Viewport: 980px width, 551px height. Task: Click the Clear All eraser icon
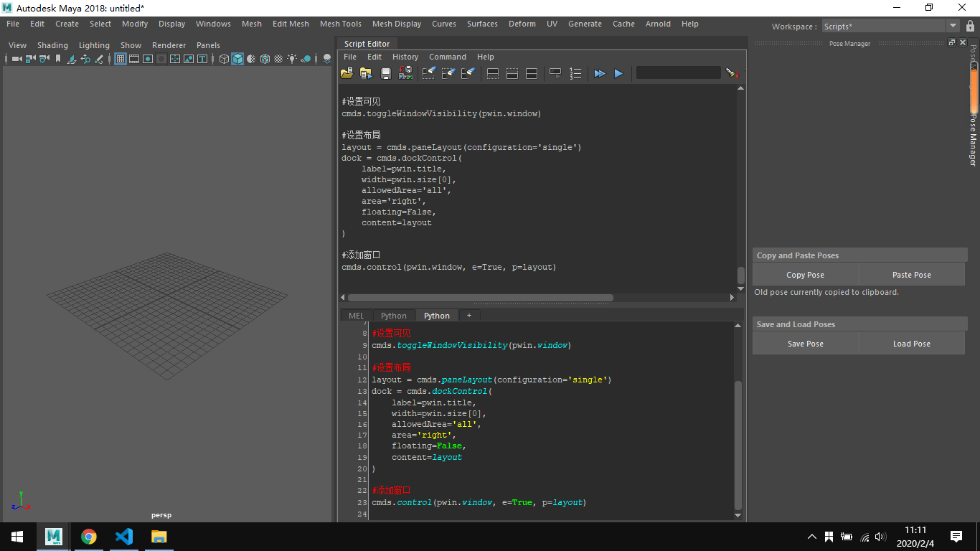tap(468, 73)
